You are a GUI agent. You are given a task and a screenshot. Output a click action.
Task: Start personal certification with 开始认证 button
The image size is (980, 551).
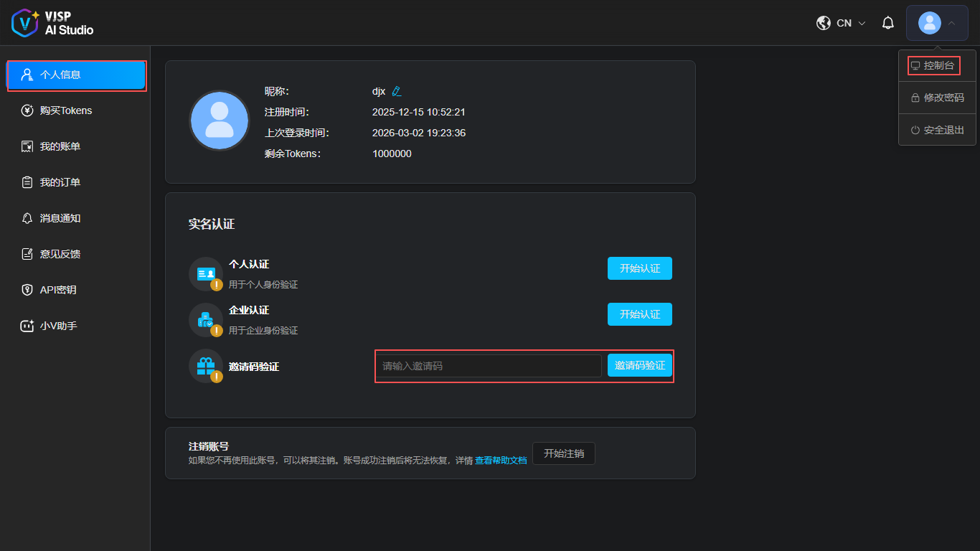pyautogui.click(x=639, y=268)
